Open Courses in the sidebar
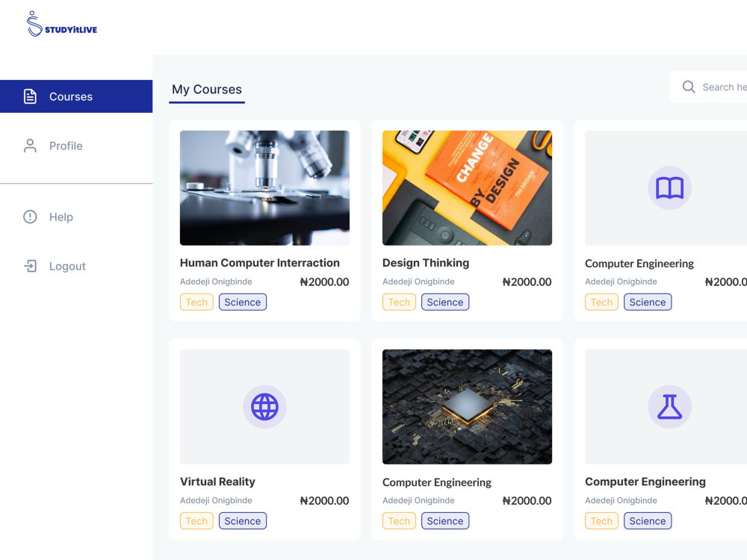The width and height of the screenshot is (747, 560). [x=76, y=96]
